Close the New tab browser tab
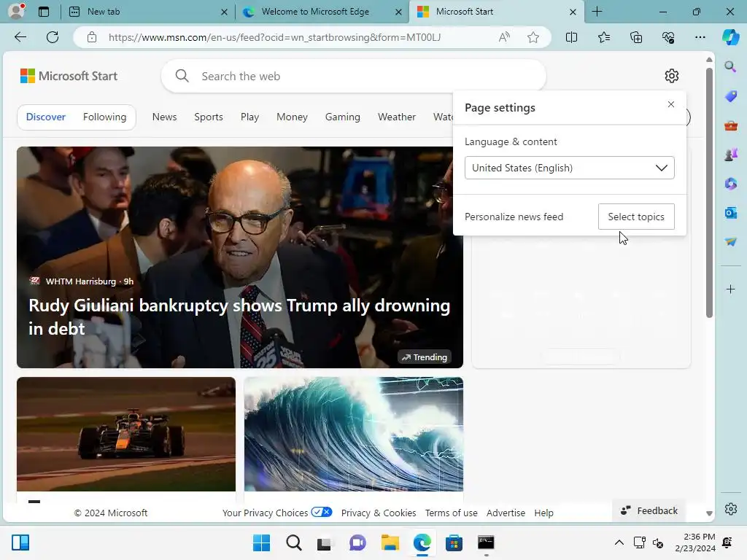The width and height of the screenshot is (747, 560). click(224, 12)
